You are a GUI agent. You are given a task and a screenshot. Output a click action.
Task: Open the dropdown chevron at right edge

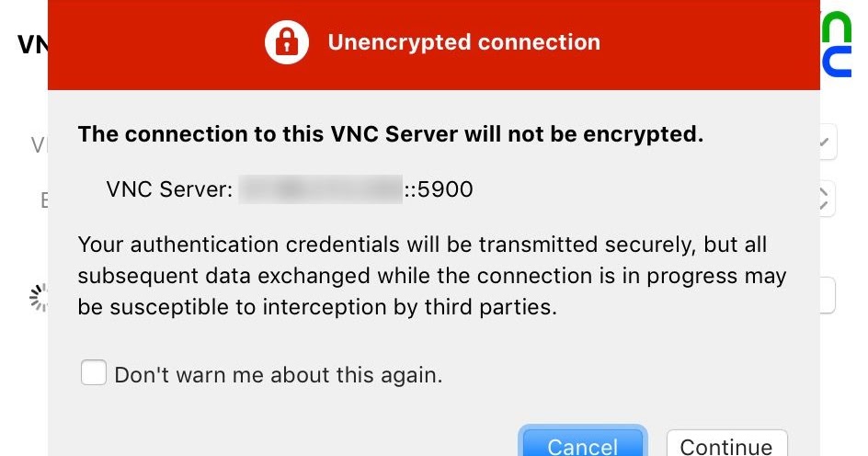(x=828, y=142)
